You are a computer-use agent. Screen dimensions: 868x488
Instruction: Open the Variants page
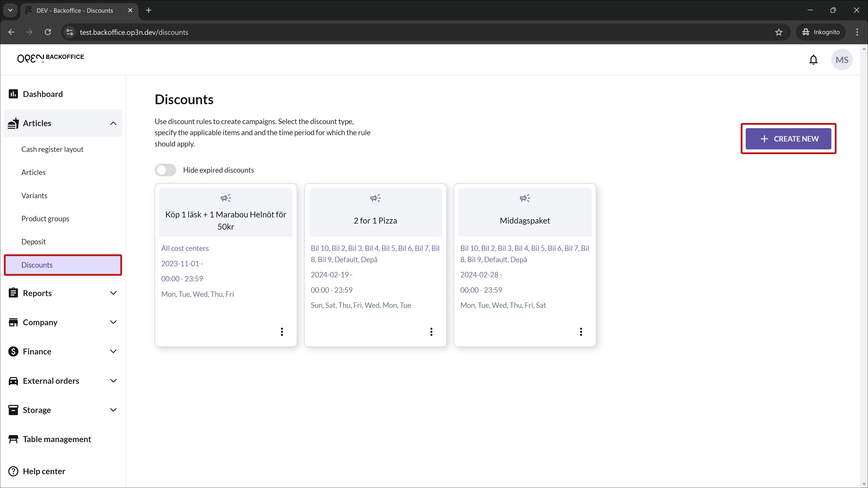[34, 196]
